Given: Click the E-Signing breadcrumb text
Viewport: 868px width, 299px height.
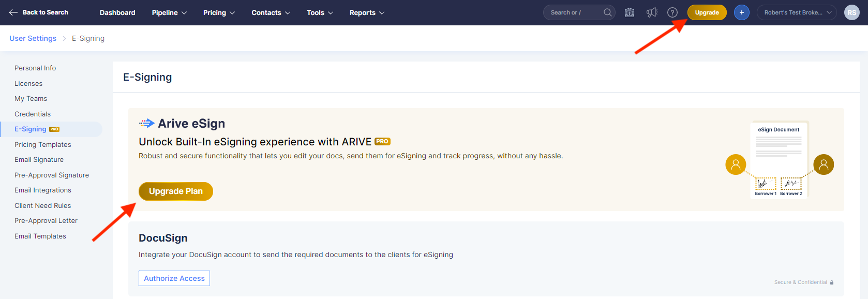Looking at the screenshot, I should coord(88,38).
